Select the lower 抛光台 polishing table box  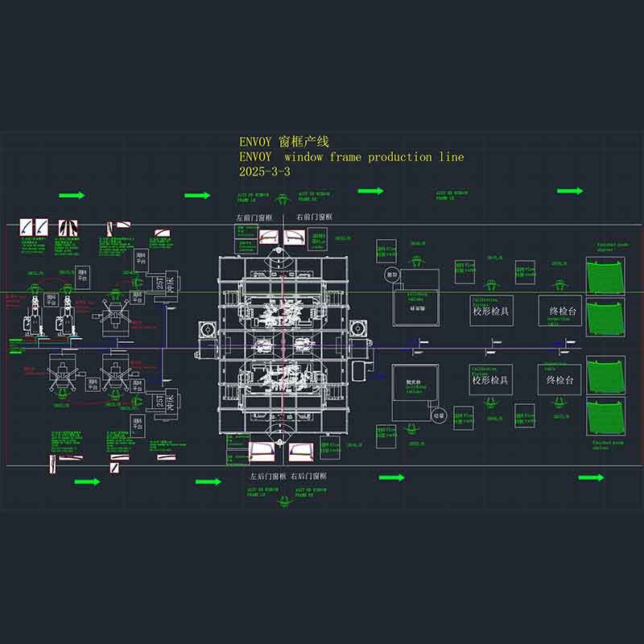point(415,393)
